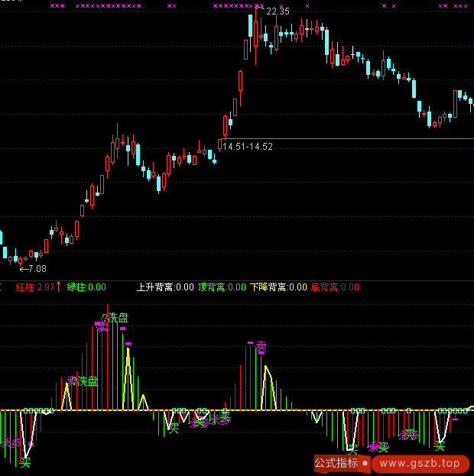Click the green 买 signal at far-right trough
The image size is (474, 476).
[x=440, y=445]
